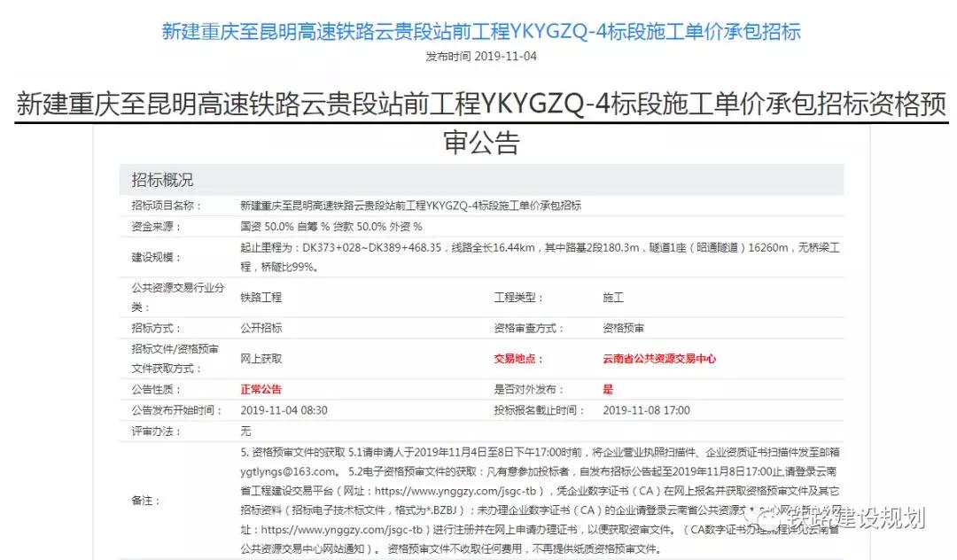Select the red 正常公告 announcement type

point(261,389)
